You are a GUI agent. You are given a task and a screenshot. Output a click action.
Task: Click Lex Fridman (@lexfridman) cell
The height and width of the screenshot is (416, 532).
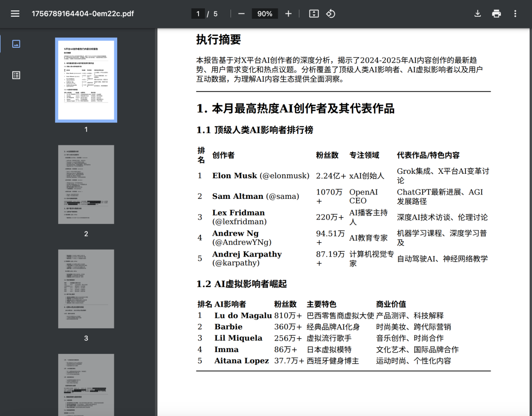tap(239, 217)
